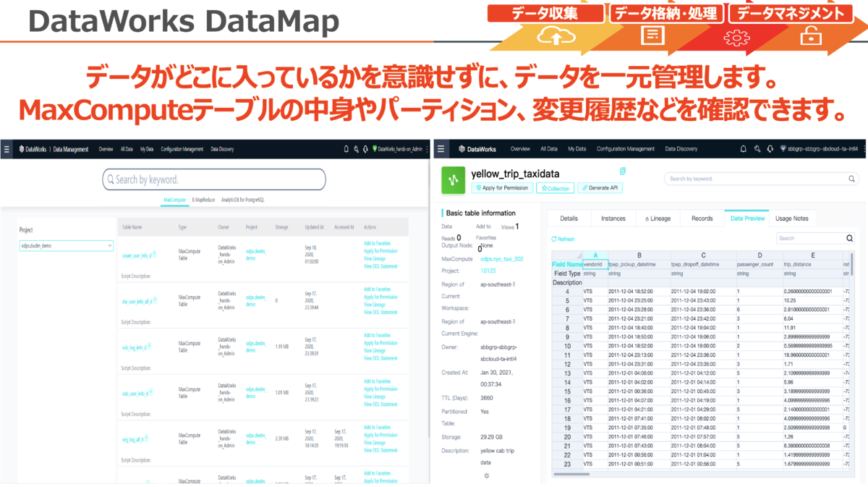The width and height of the screenshot is (868, 487).
Task: Switch to E-MapReduce tab
Action: [x=204, y=199]
